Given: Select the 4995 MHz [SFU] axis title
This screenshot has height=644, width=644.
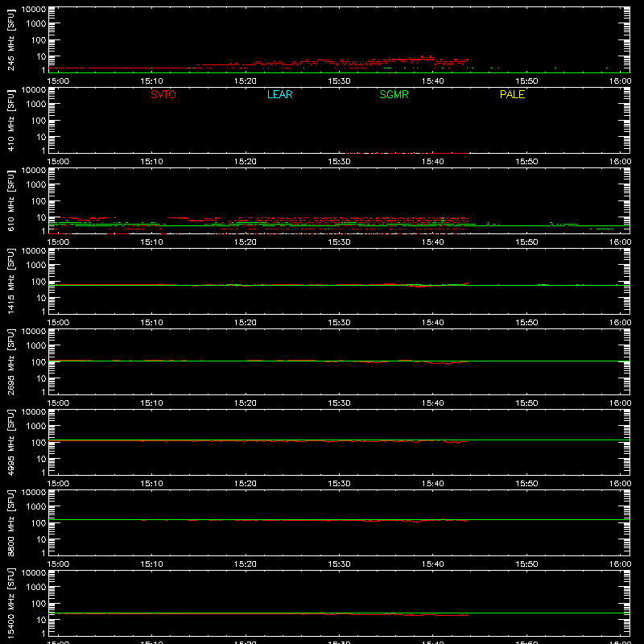Looking at the screenshot, I should click(x=11, y=443).
